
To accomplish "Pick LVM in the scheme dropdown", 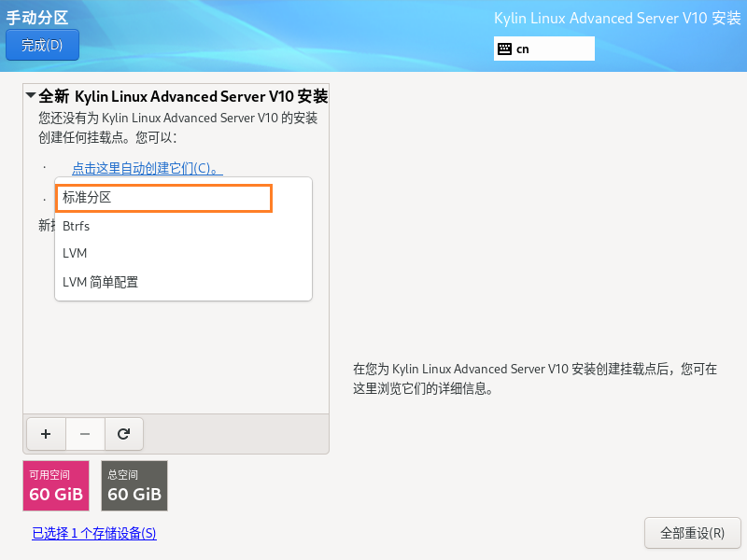I will pyautogui.click(x=75, y=254).
